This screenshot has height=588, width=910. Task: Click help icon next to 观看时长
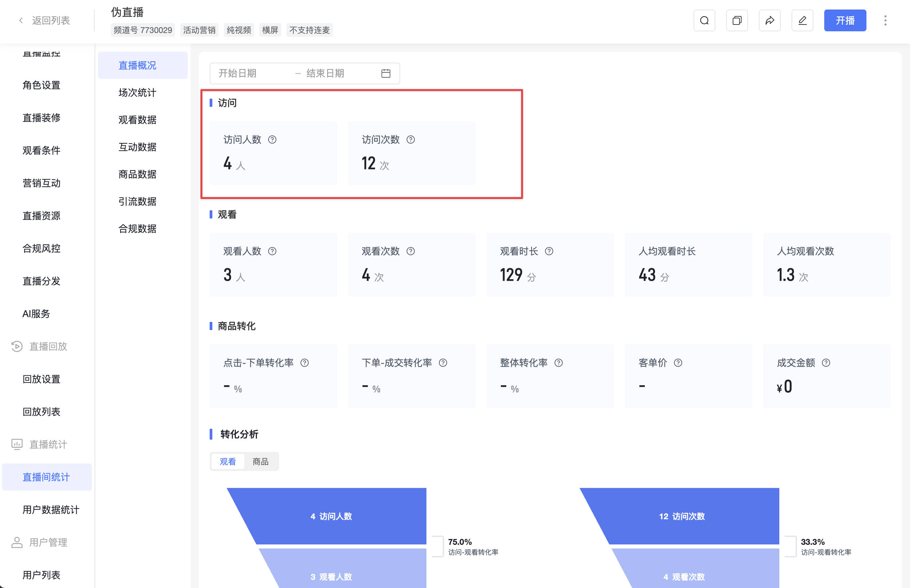click(x=549, y=251)
